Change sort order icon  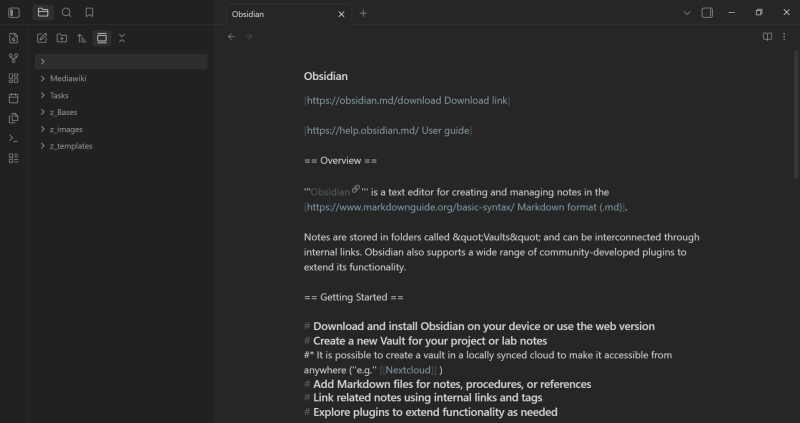pyautogui.click(x=82, y=38)
